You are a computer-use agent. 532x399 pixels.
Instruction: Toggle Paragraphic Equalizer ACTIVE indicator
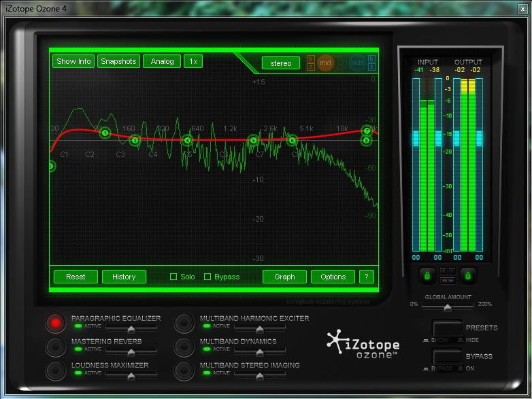78,326
